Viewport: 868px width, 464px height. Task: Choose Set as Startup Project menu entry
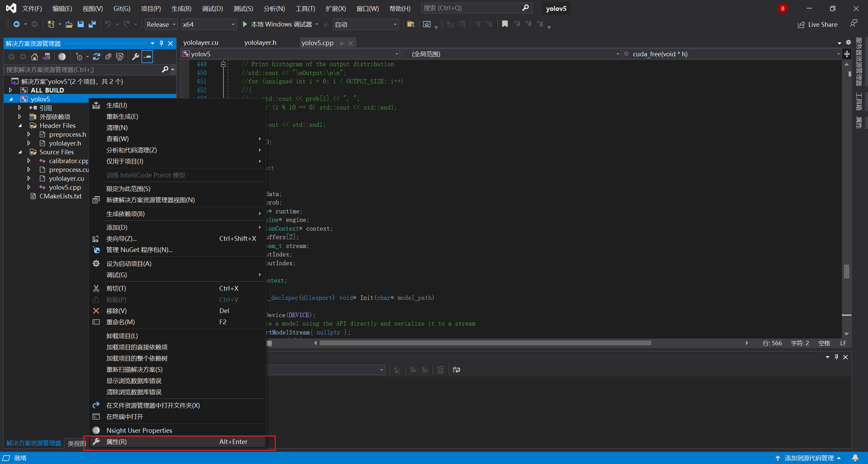point(129,264)
